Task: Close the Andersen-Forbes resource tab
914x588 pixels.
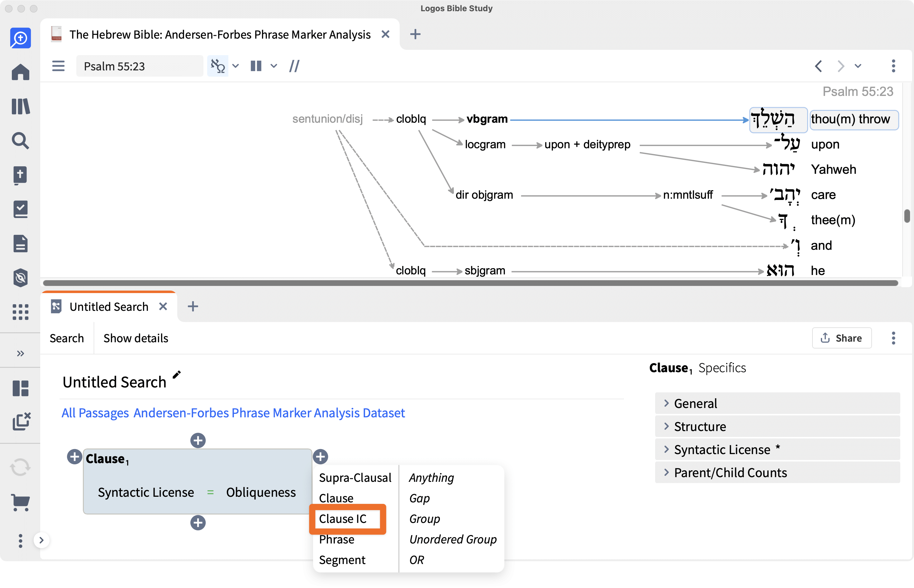Action: tap(385, 34)
